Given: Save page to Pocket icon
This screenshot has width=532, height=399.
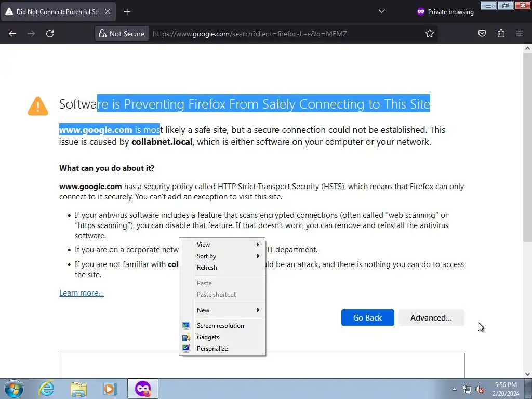Looking at the screenshot, I should (x=482, y=34).
